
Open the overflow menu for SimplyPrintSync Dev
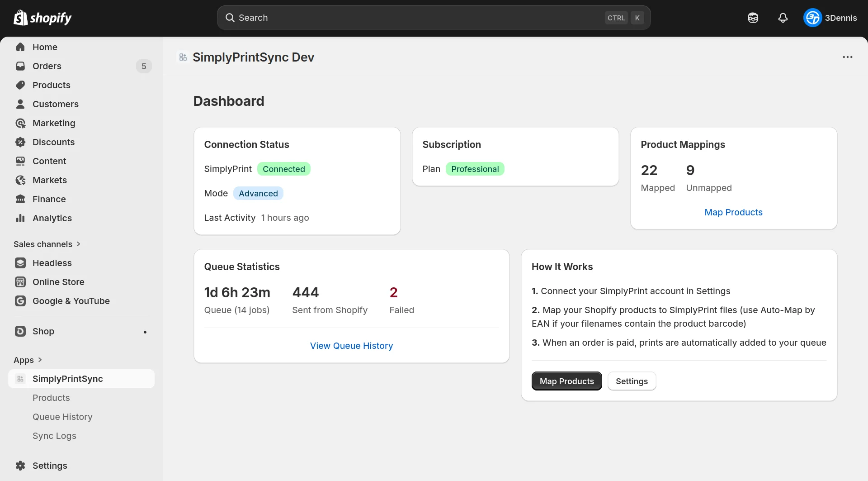848,57
